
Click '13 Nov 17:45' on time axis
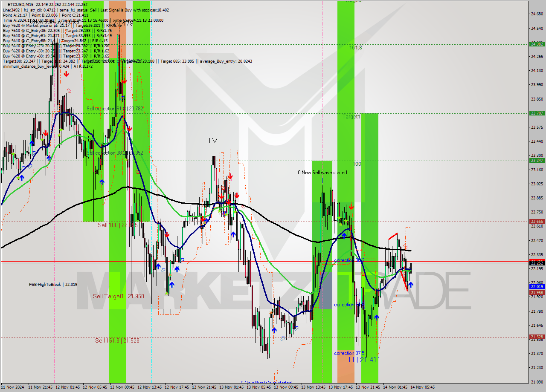[x=342, y=387]
